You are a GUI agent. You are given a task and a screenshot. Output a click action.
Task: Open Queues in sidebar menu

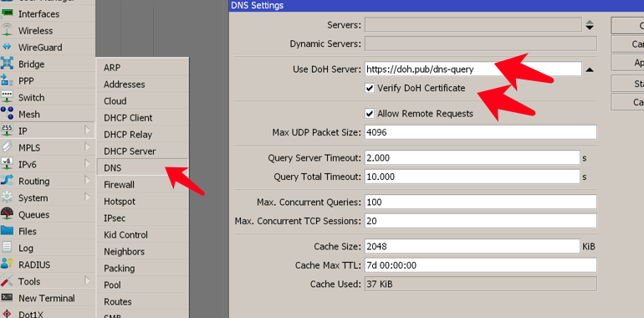pyautogui.click(x=47, y=214)
